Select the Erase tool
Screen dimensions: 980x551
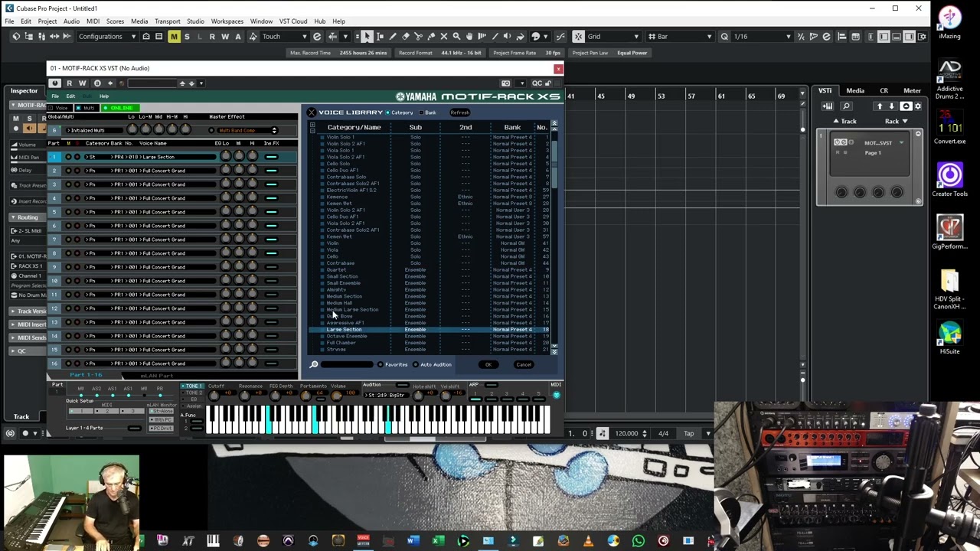(x=406, y=36)
